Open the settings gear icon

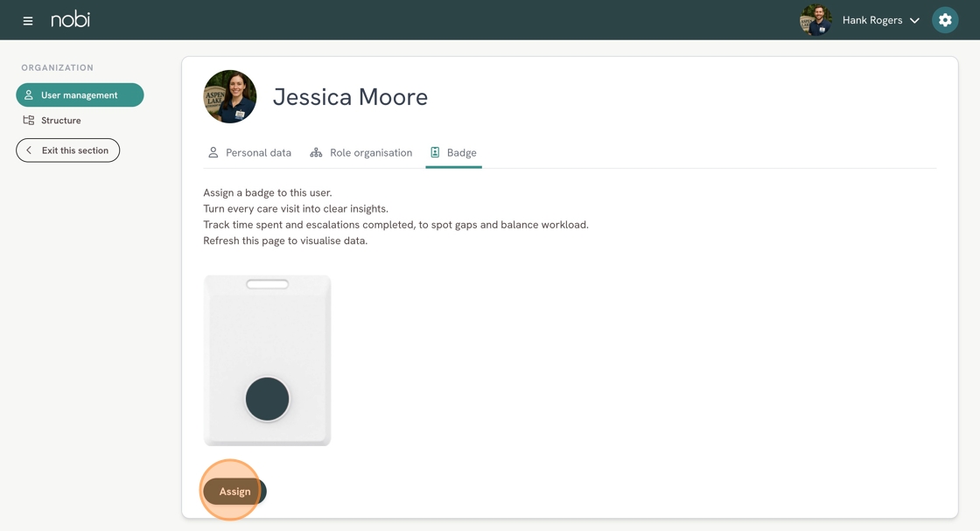(945, 20)
